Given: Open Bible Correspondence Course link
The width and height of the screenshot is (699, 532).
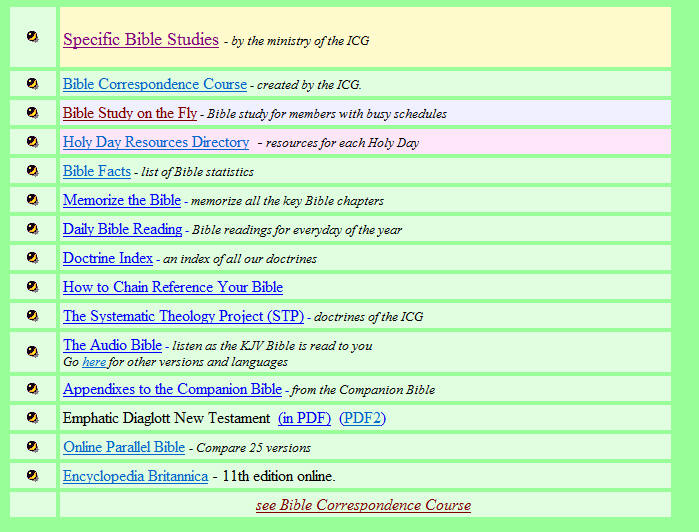Looking at the screenshot, I should click(x=155, y=84).
